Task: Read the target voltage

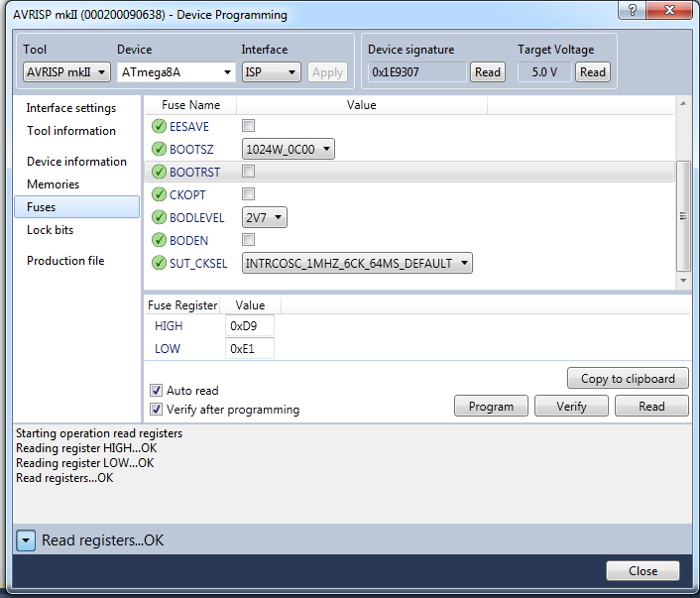Action: [592, 72]
